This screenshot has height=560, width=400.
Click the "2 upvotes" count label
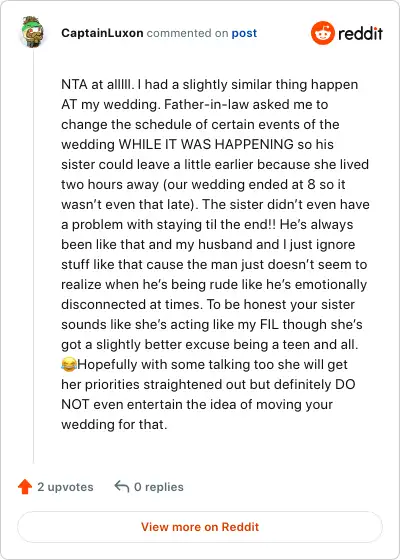(x=65, y=487)
